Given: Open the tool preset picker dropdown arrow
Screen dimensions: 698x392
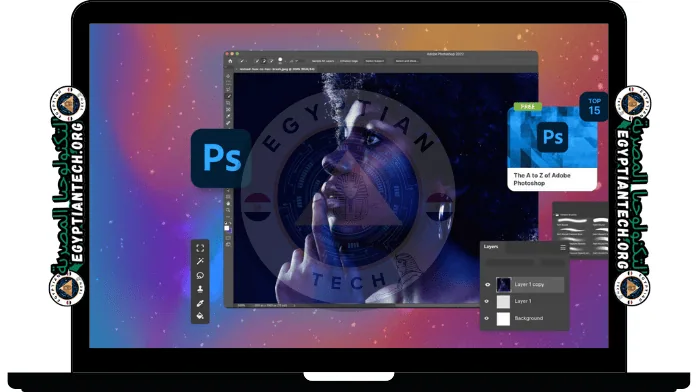Looking at the screenshot, I should [x=247, y=61].
